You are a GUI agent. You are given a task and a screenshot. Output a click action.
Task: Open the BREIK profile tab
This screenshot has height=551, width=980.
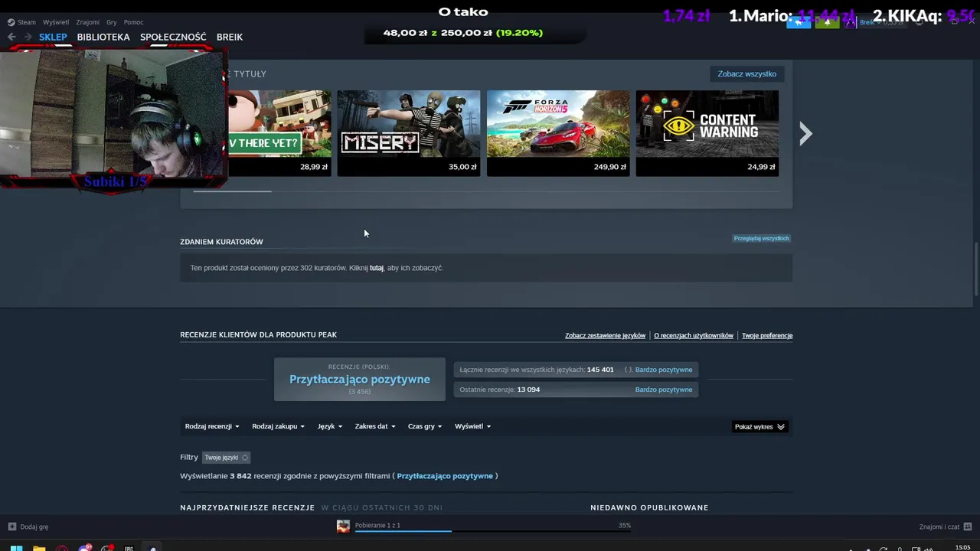tap(230, 37)
